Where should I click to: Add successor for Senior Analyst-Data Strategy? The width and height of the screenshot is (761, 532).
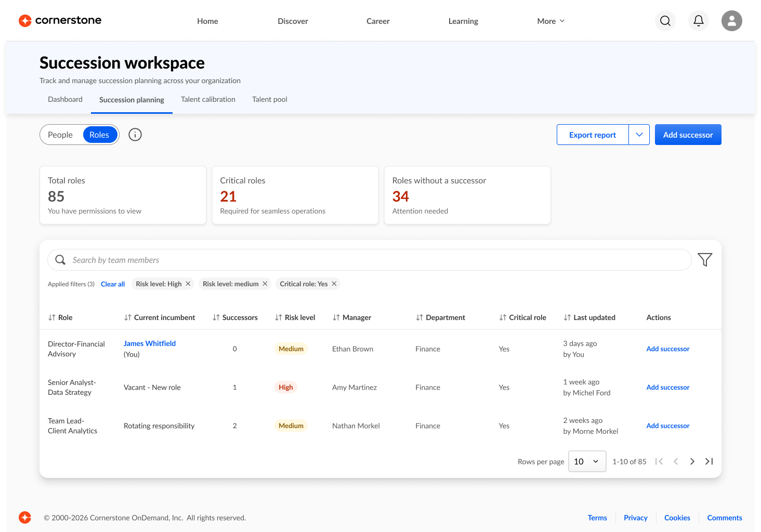(668, 387)
